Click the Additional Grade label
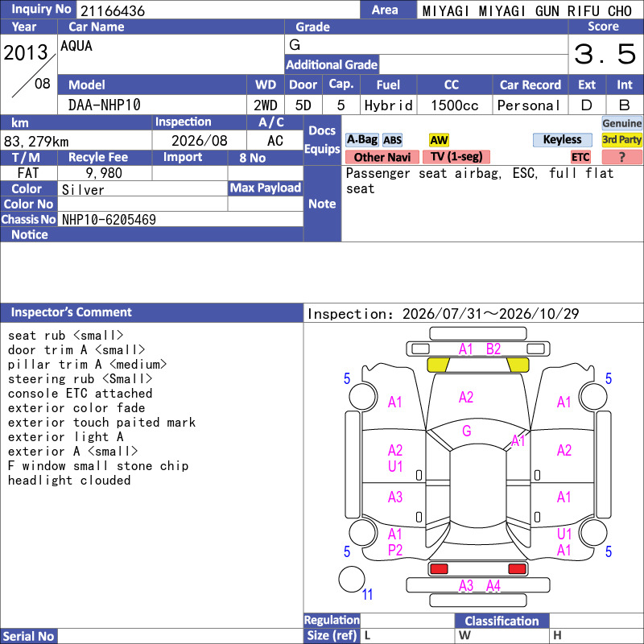 pyautogui.click(x=332, y=64)
